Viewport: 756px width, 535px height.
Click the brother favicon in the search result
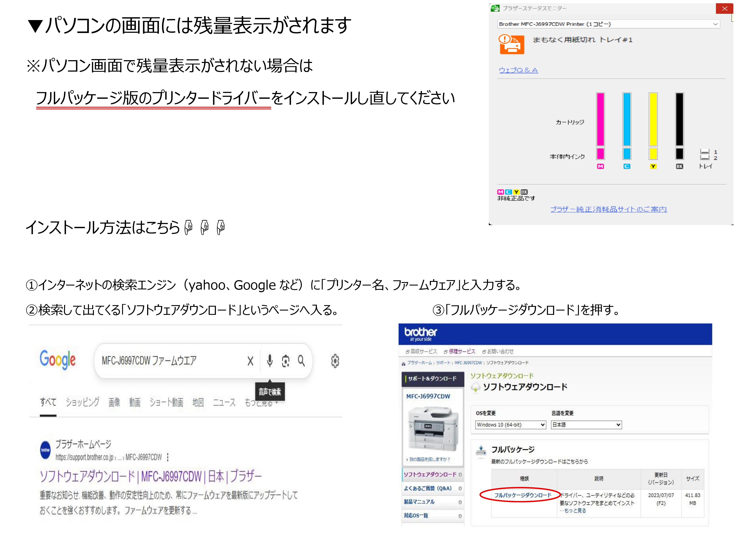click(x=45, y=450)
